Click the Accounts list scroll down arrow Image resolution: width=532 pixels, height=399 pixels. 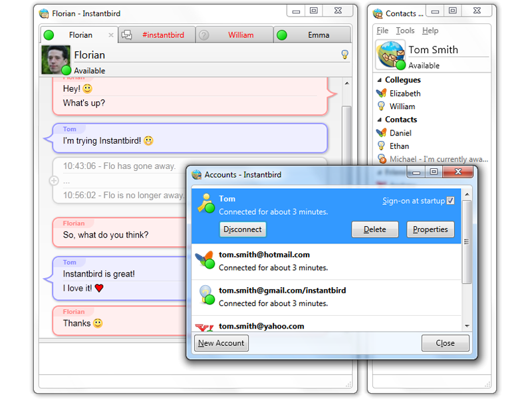click(467, 325)
